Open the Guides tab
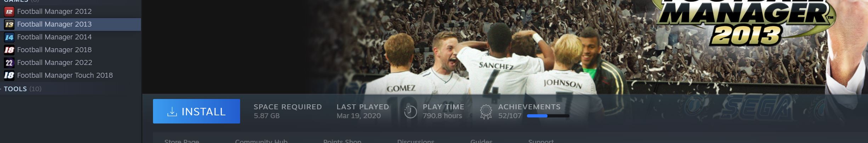This screenshot has height=143, width=868. [x=481, y=141]
